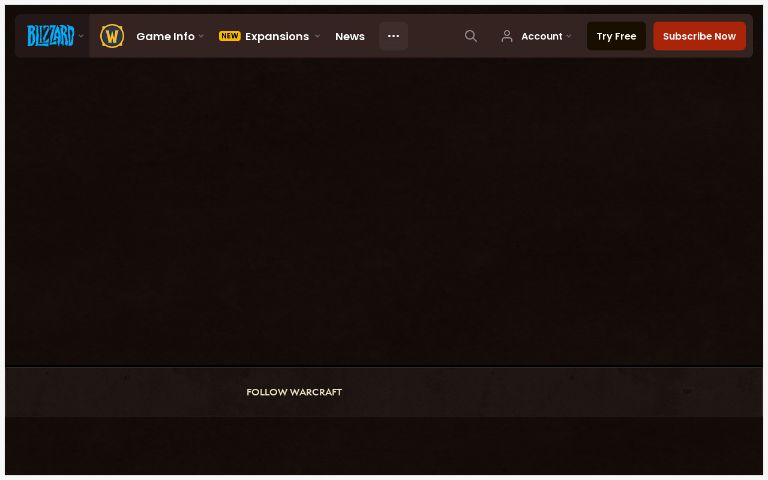Expand the dropdown arrow beside Blizzard logo
The image size is (768, 480).
coord(81,36)
